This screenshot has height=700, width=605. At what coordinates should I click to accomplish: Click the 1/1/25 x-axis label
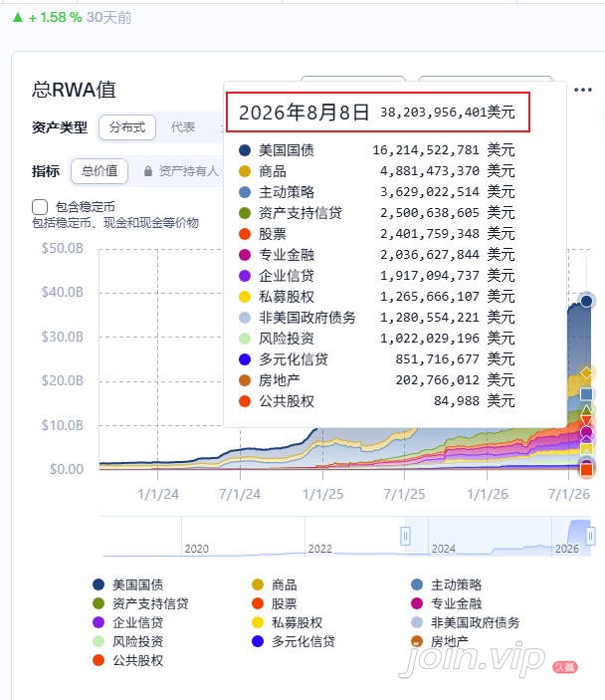point(323,494)
